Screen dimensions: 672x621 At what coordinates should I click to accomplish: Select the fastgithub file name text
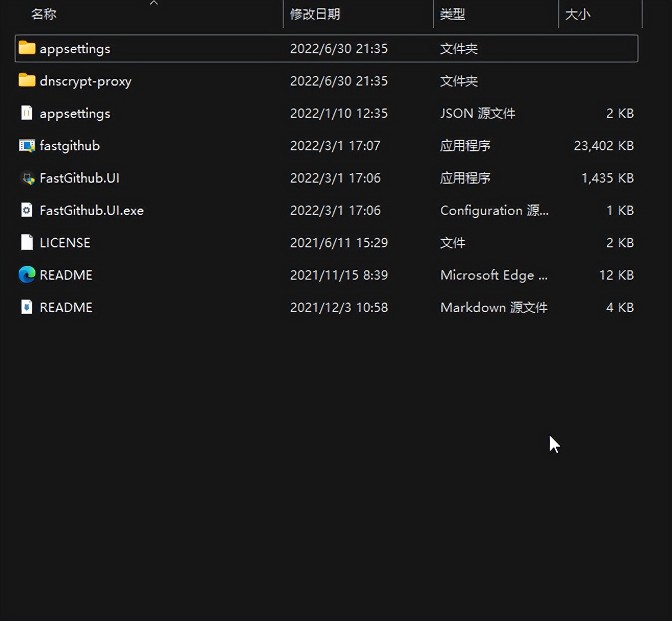point(69,146)
